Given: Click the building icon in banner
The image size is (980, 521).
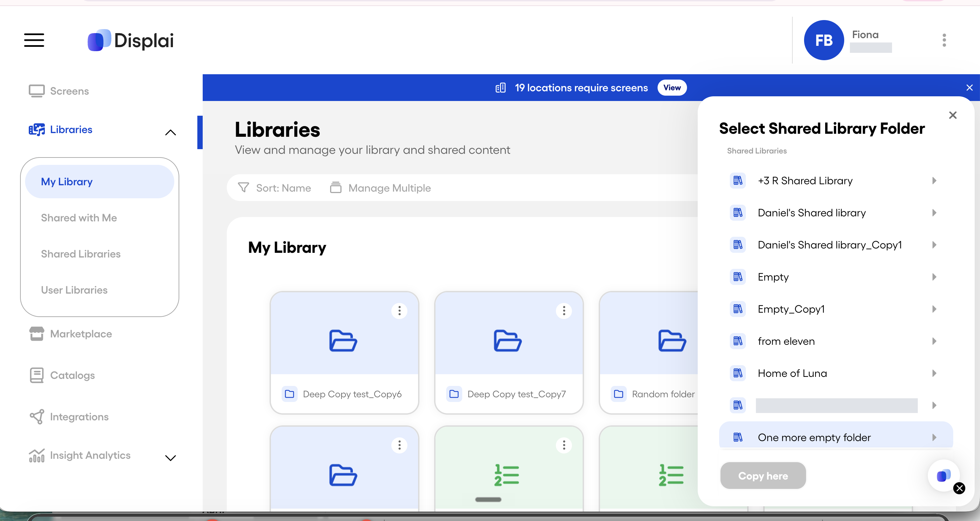Looking at the screenshot, I should click(500, 88).
